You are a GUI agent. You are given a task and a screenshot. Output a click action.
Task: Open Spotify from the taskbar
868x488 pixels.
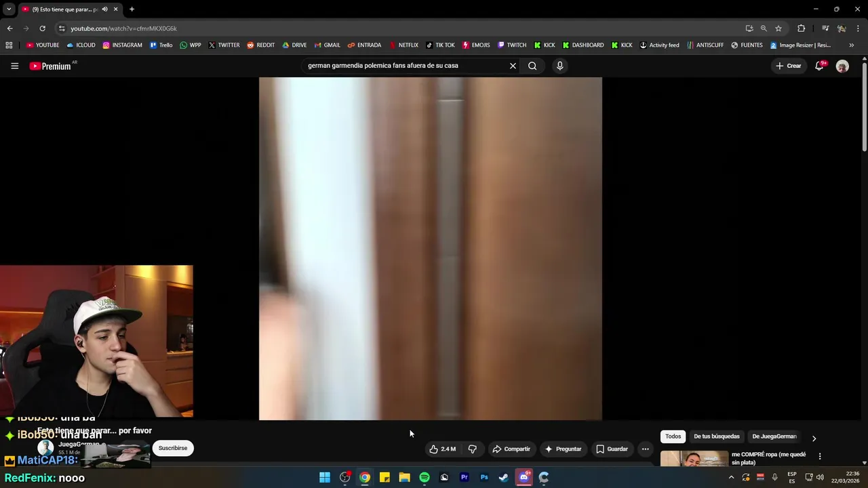425,477
